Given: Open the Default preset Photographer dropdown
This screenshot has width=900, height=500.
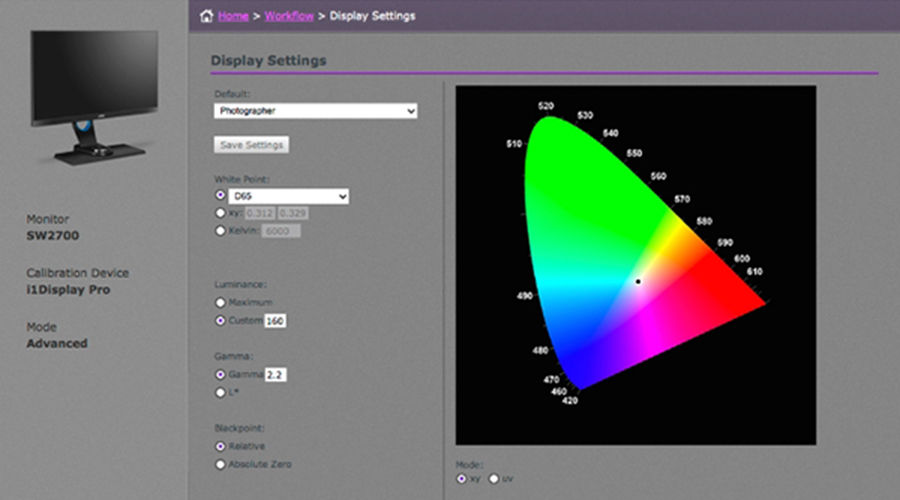Looking at the screenshot, I should click(x=315, y=111).
